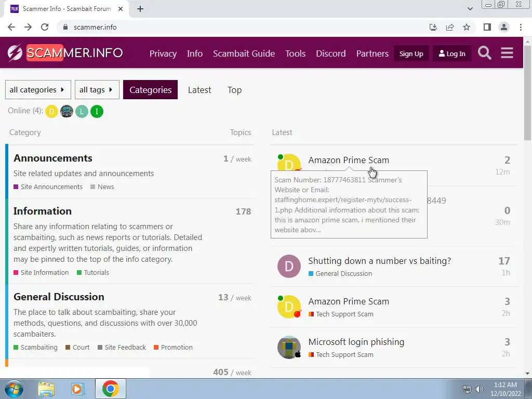Open the Chrome profile avatar
Viewport: 532px width, 399px height.
(504, 27)
